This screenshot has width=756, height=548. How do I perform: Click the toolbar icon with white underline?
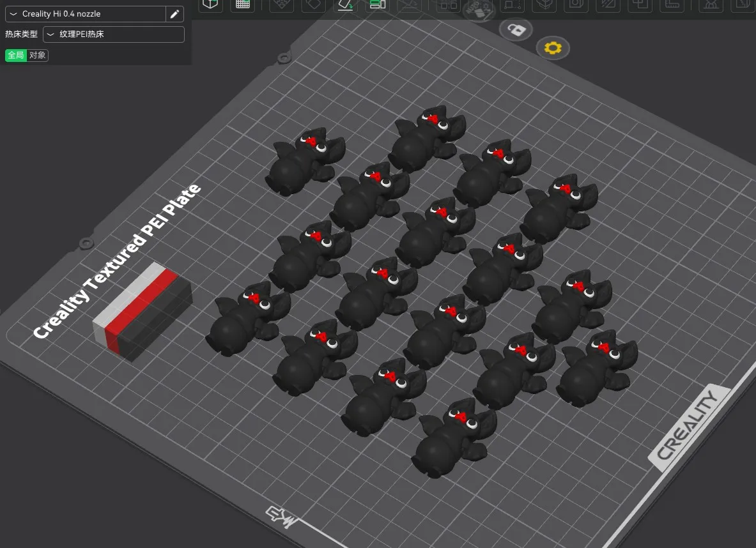coord(345,5)
